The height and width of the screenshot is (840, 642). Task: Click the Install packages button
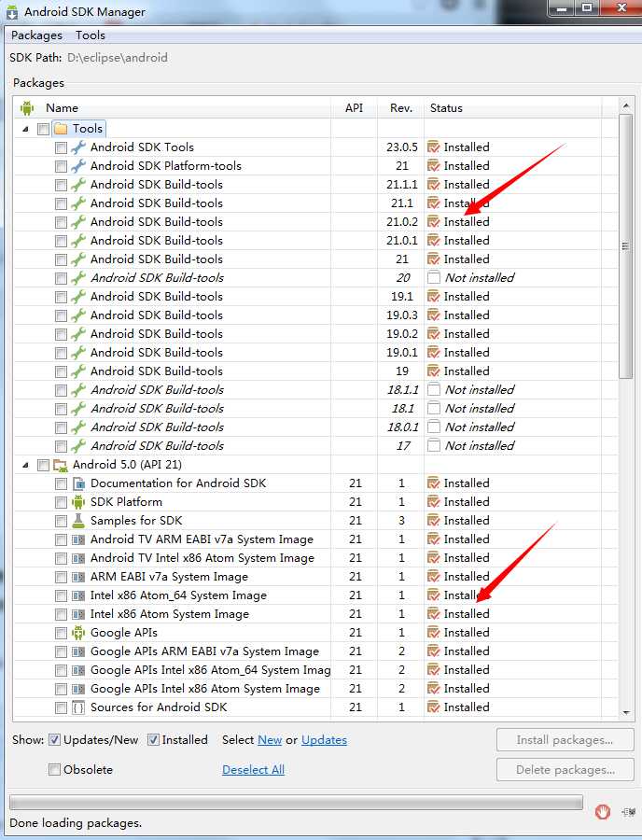(x=565, y=740)
